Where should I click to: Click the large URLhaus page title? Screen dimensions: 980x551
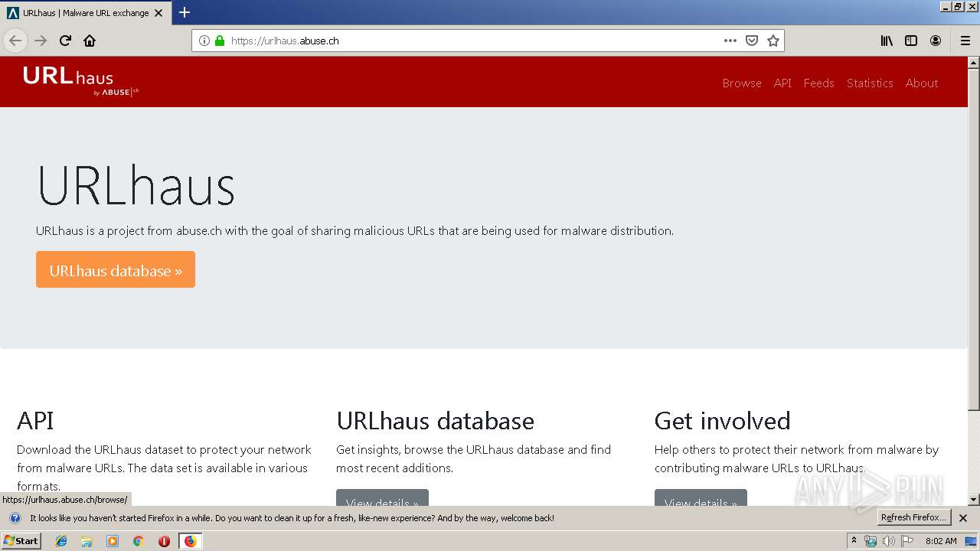[x=136, y=185]
